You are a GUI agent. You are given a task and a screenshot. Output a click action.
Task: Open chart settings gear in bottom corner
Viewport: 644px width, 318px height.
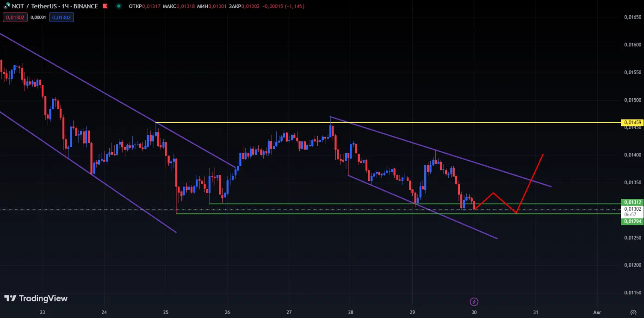(633, 312)
